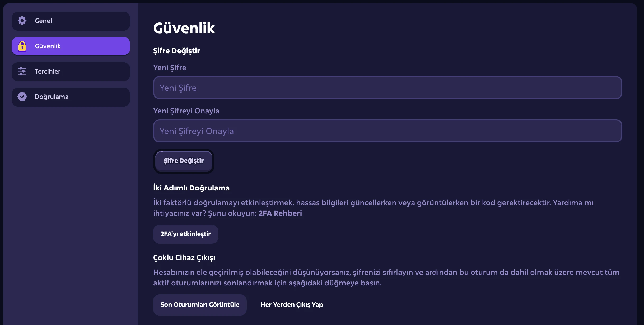
Task: Click into the Yeni Şifreyi Onayla field
Action: (x=388, y=131)
